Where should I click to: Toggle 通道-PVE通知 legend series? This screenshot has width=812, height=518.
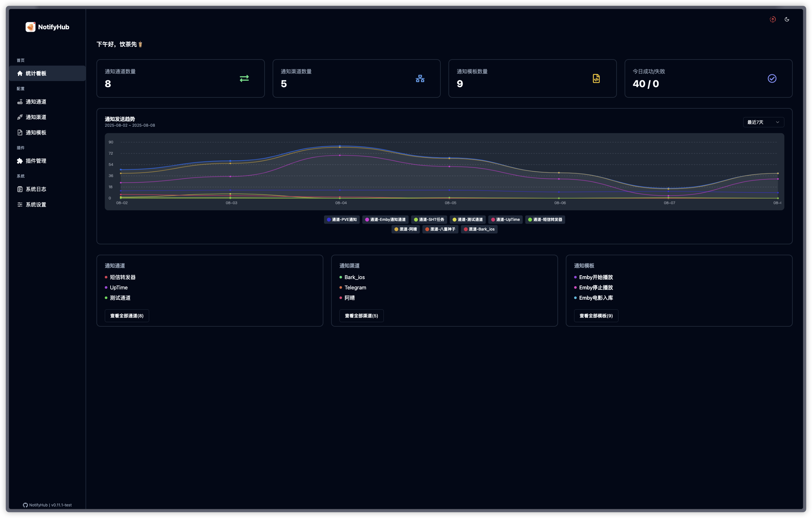point(342,220)
